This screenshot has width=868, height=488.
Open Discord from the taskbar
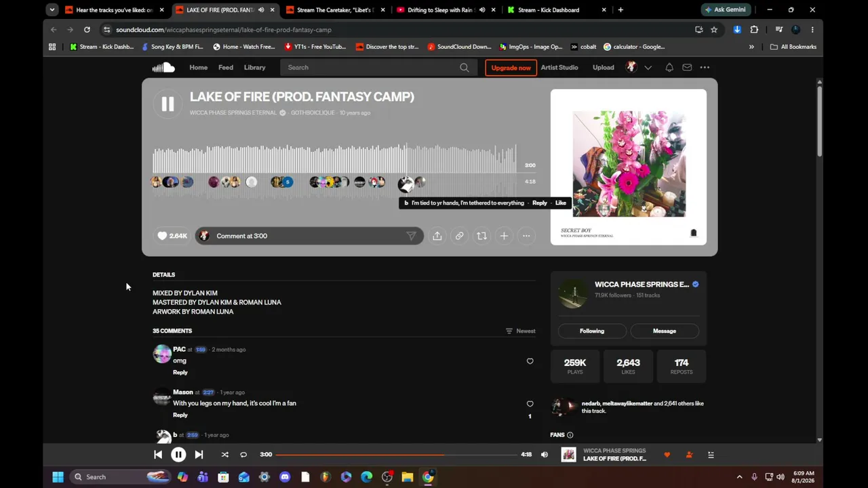[285, 477]
